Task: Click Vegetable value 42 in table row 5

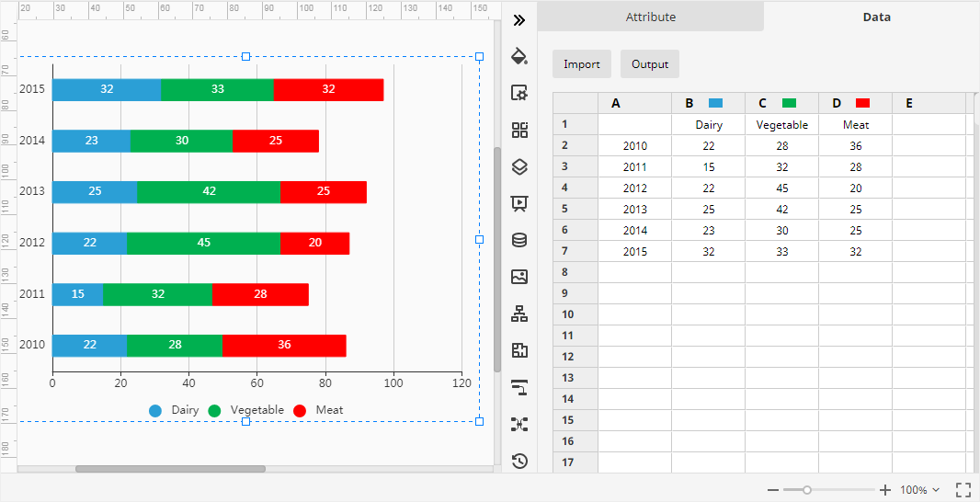Action: click(x=781, y=210)
